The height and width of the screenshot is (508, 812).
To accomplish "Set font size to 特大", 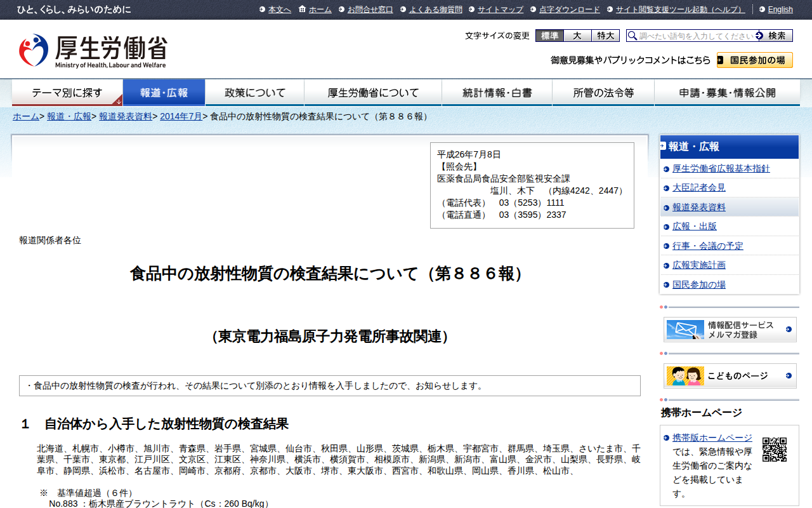I will (605, 36).
